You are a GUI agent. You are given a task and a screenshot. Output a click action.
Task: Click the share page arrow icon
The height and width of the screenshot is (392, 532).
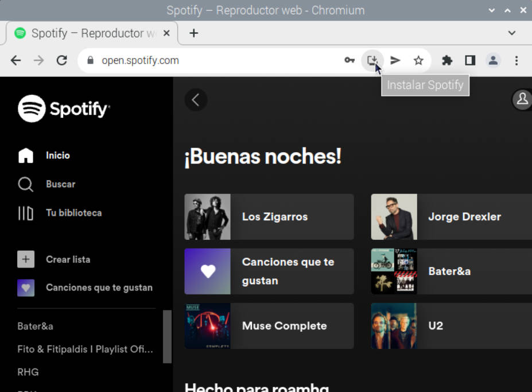click(x=395, y=60)
